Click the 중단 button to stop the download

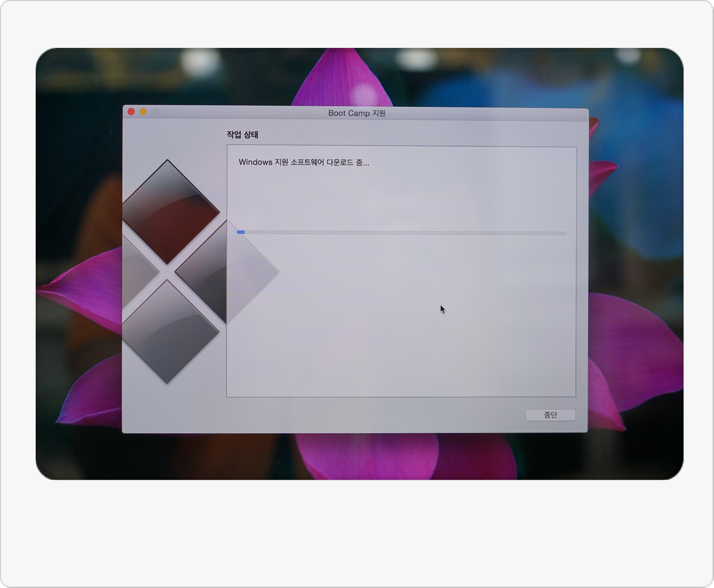click(550, 415)
